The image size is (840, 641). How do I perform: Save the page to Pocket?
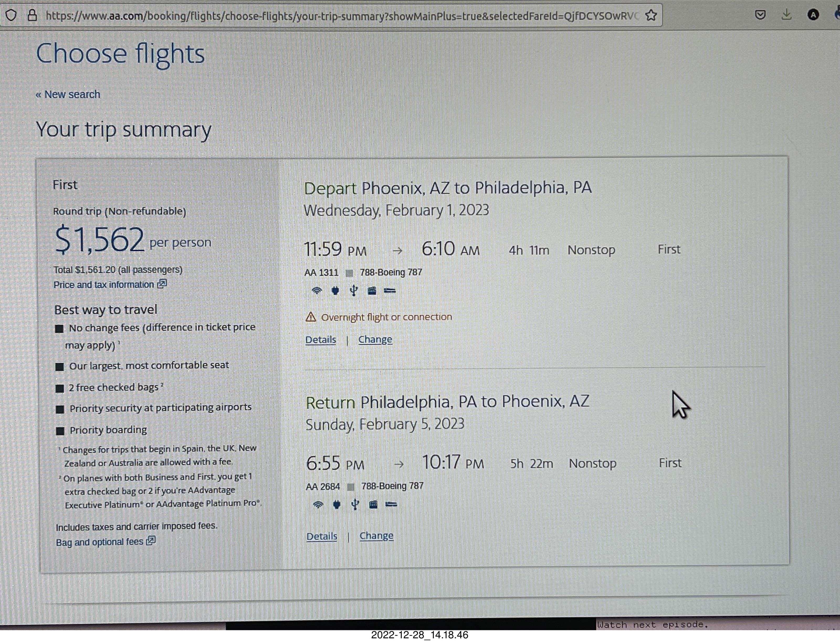coord(760,15)
